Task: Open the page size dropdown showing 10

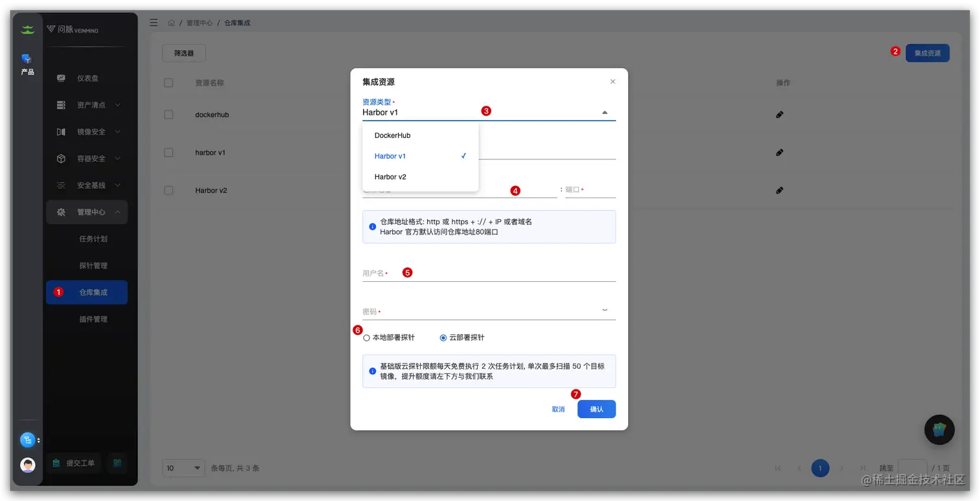Action: point(183,468)
